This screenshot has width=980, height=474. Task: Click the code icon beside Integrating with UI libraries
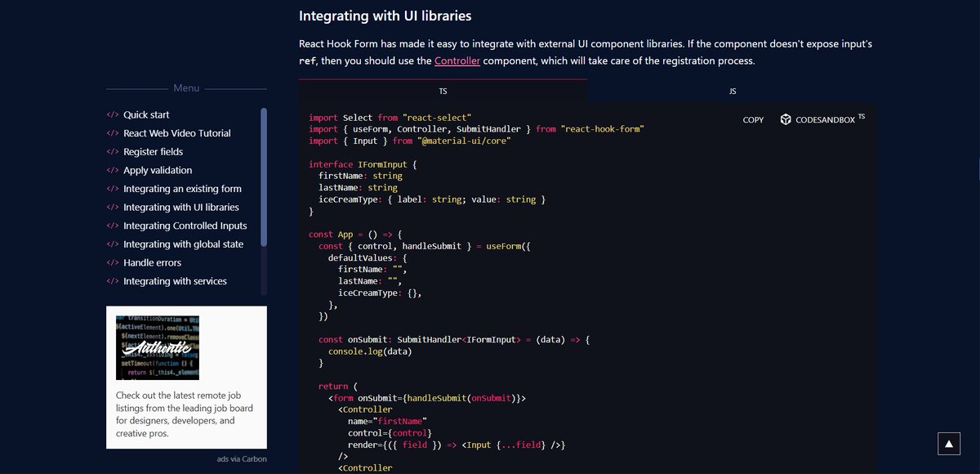pos(113,208)
